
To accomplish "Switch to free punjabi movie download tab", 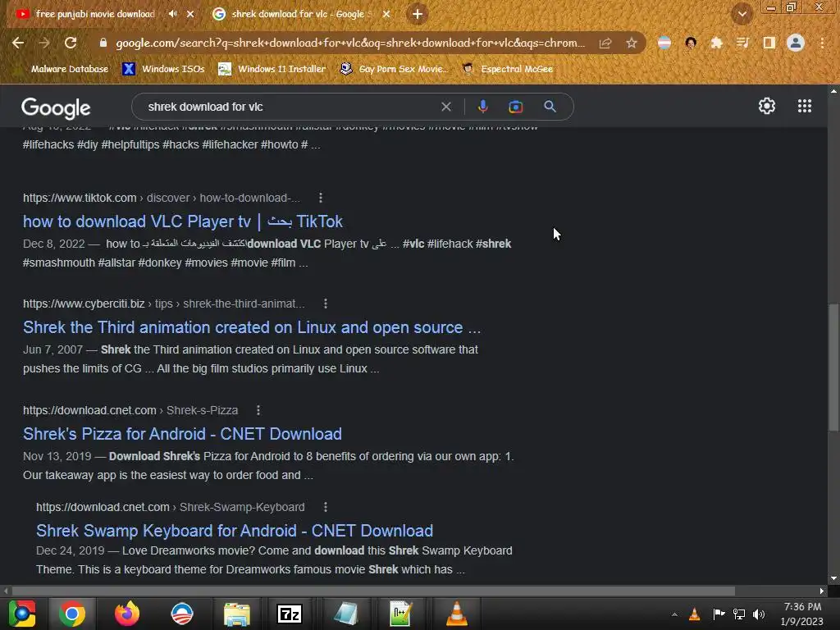I will (x=95, y=14).
